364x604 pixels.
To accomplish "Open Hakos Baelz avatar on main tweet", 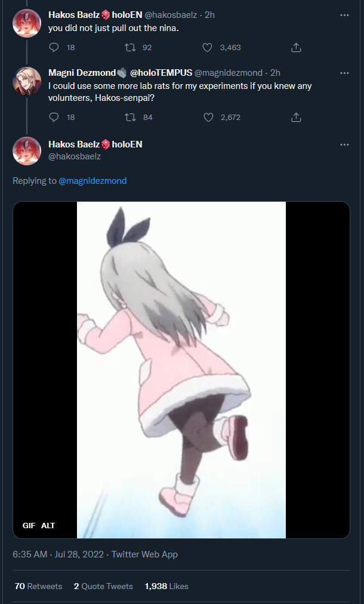I will click(x=27, y=150).
